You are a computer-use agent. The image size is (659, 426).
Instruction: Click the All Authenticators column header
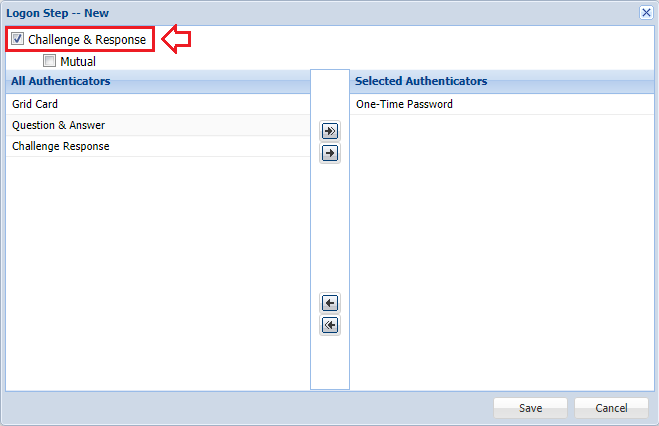click(61, 81)
